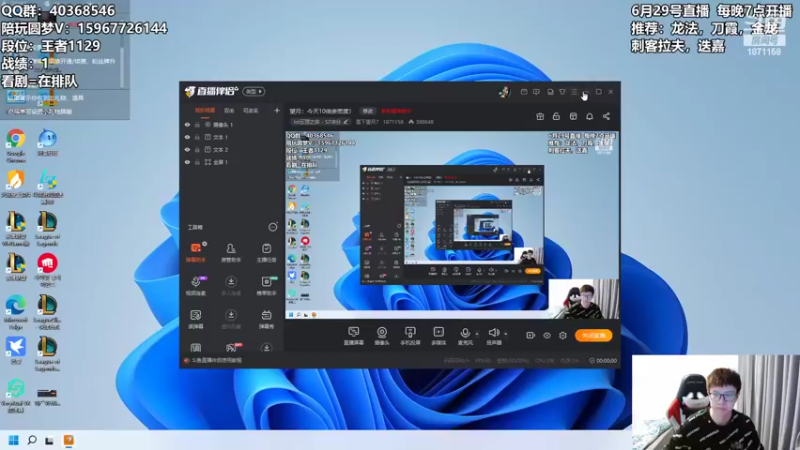Lock the 文本 2 source
800x450 pixels.
coord(197,149)
